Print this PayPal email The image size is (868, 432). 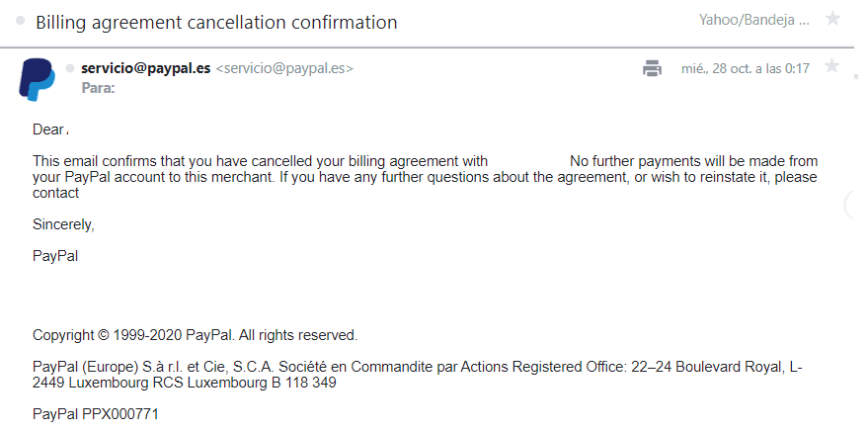(652, 68)
